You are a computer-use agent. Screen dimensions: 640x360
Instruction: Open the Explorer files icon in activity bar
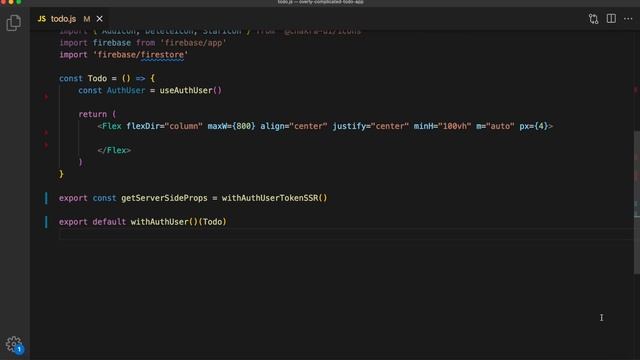pyautogui.click(x=13, y=23)
